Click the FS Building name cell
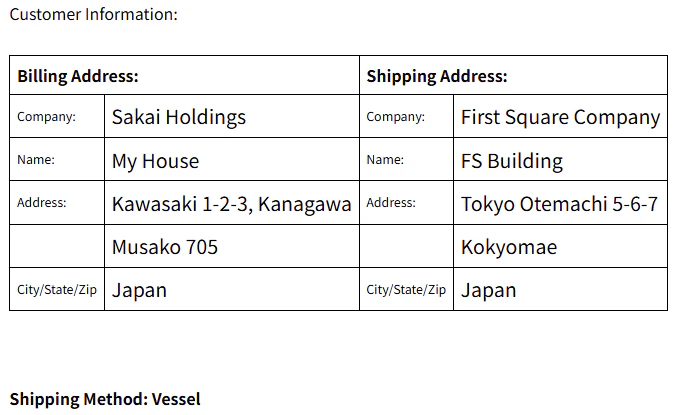Viewport: 675px width, 415px height. 560,160
